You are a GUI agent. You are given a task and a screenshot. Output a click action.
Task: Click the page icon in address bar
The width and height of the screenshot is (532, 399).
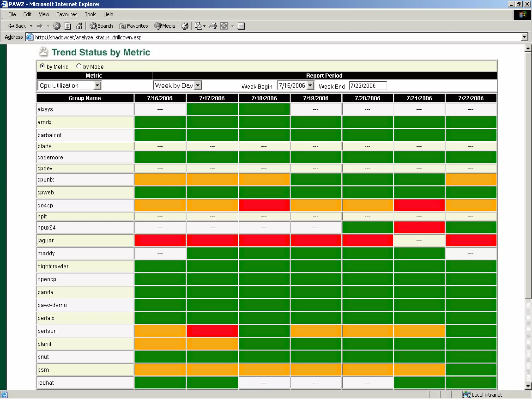coord(30,37)
